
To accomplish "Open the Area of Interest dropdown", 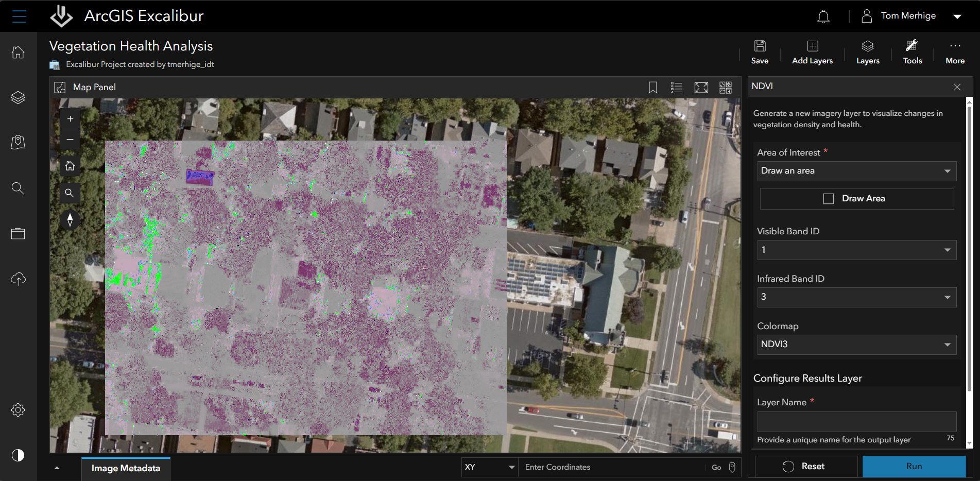I will [856, 171].
